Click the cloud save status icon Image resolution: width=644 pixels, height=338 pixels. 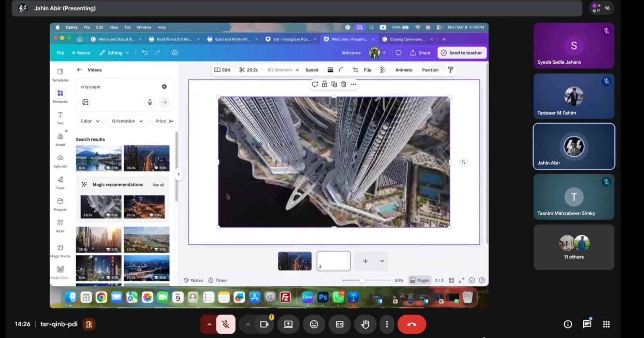(x=175, y=53)
